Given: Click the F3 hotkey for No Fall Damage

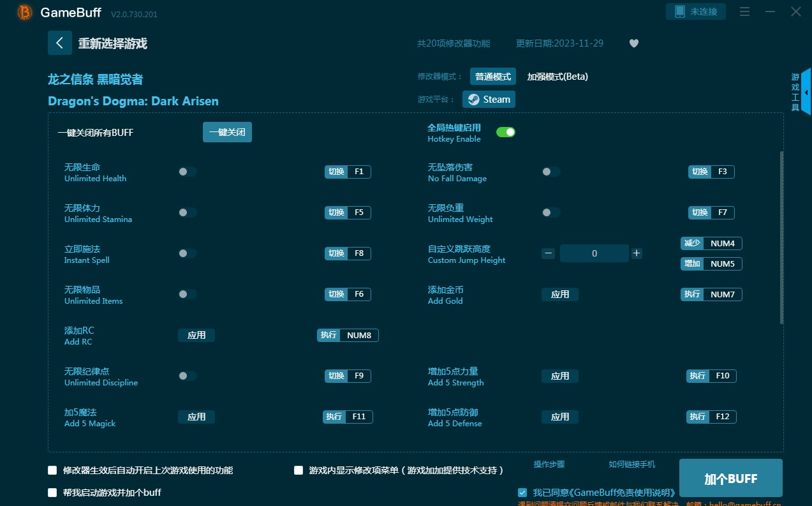Looking at the screenshot, I should 711,172.
